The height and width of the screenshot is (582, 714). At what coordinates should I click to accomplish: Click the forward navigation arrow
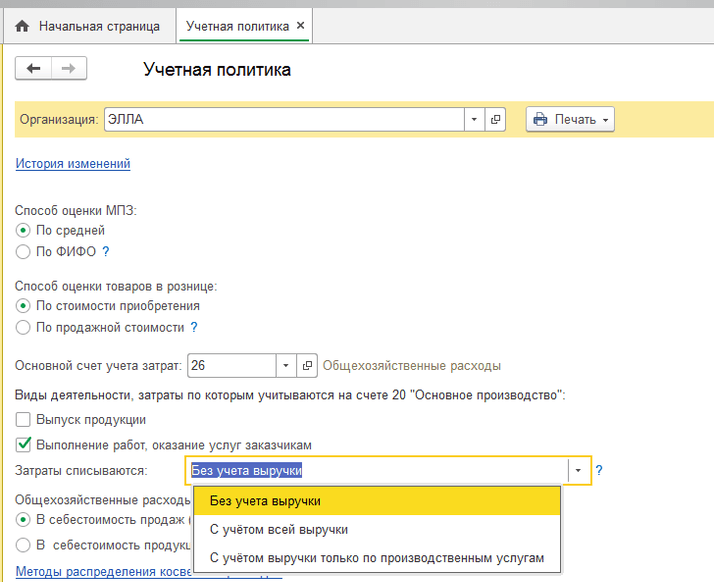click(69, 68)
